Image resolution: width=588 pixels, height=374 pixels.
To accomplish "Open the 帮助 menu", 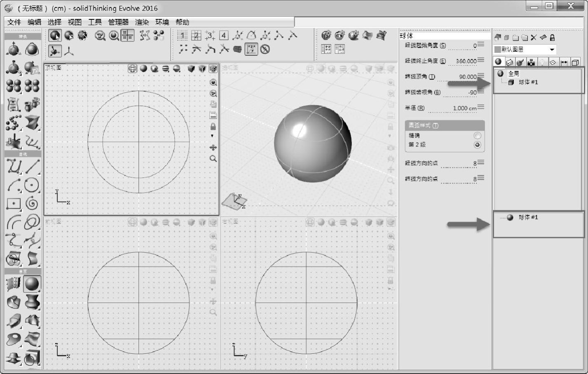I will (182, 22).
